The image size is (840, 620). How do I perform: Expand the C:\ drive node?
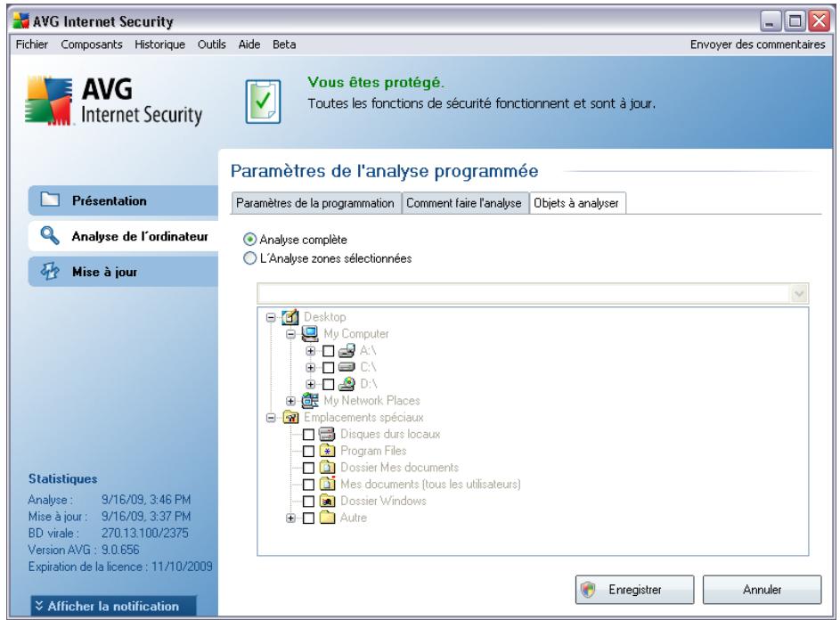point(310,368)
